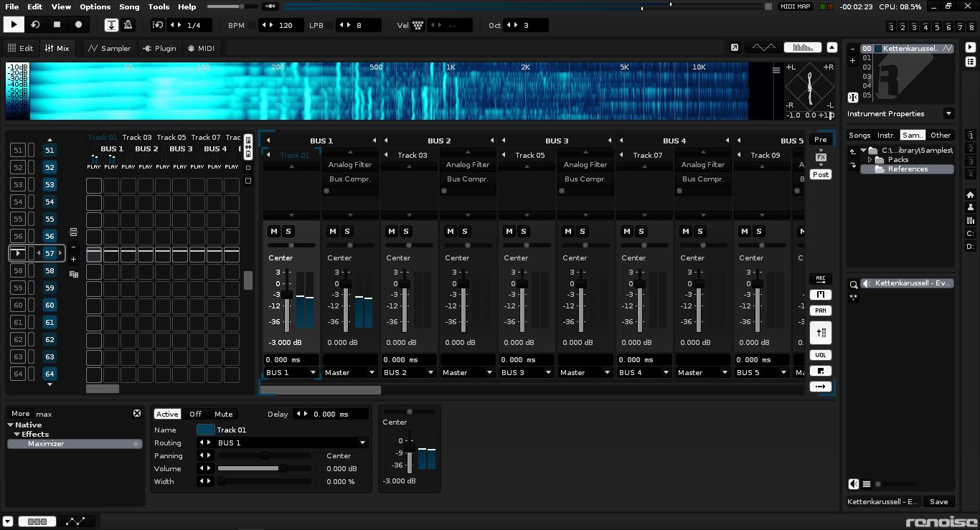Adjust the Volume slider in track device
The height and width of the screenshot is (530, 980).
[x=265, y=469]
